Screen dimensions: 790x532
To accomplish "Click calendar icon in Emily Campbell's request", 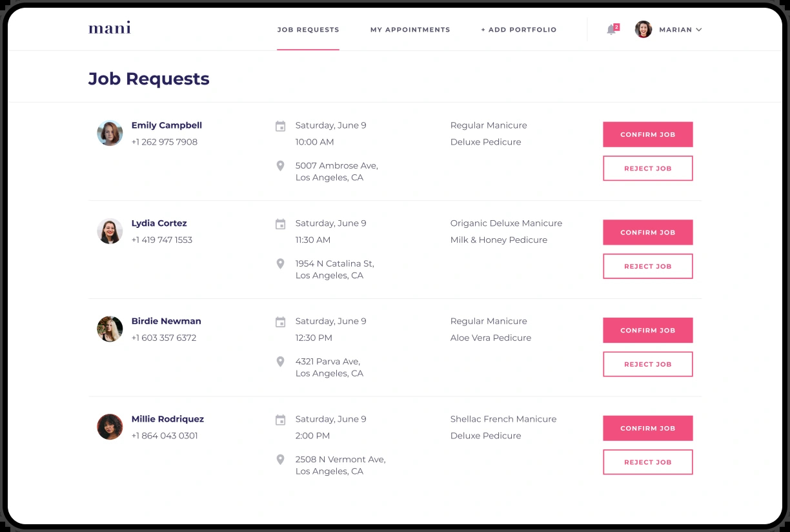I will [280, 126].
